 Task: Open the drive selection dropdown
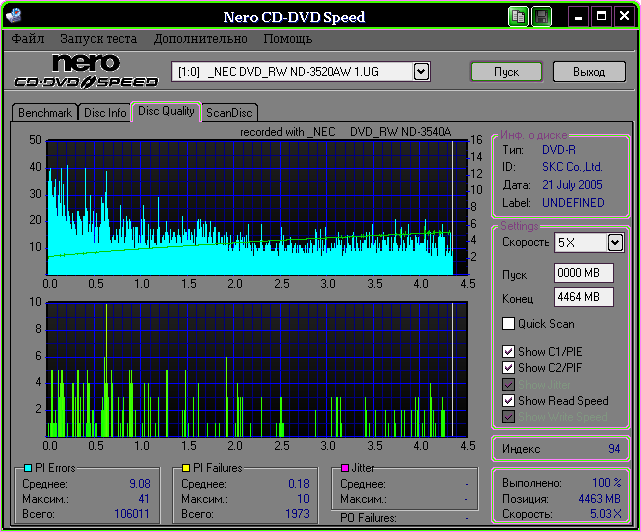pos(421,71)
